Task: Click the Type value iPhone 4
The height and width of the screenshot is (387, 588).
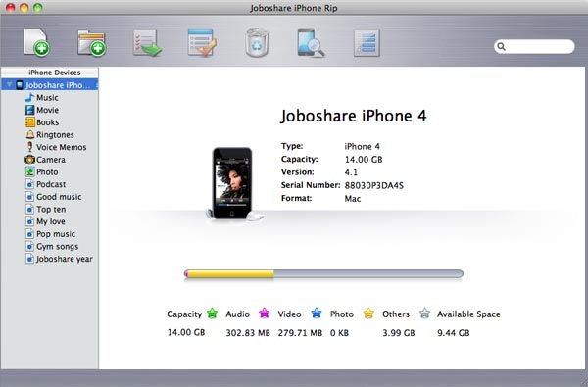Action: (362, 146)
